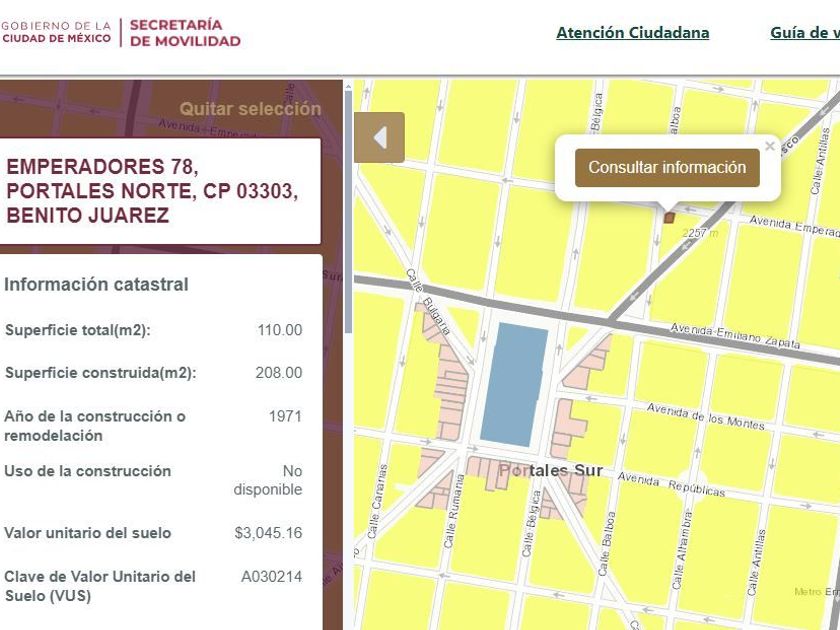
Task: Click the Información catastral heading
Action: [96, 284]
